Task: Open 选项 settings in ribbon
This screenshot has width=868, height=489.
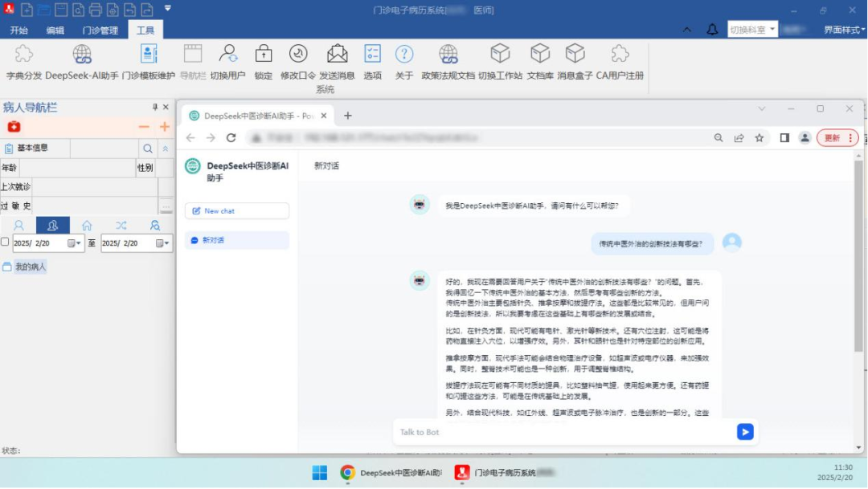Action: pyautogui.click(x=373, y=62)
